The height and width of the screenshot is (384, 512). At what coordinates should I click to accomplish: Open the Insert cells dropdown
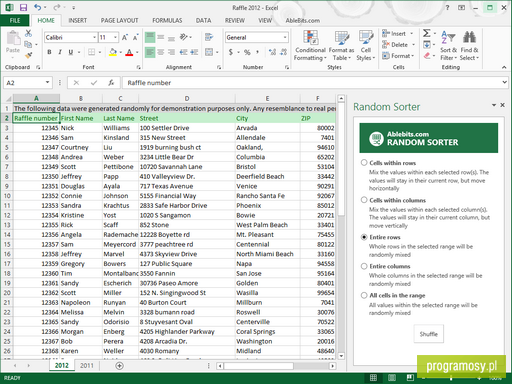coord(412,33)
